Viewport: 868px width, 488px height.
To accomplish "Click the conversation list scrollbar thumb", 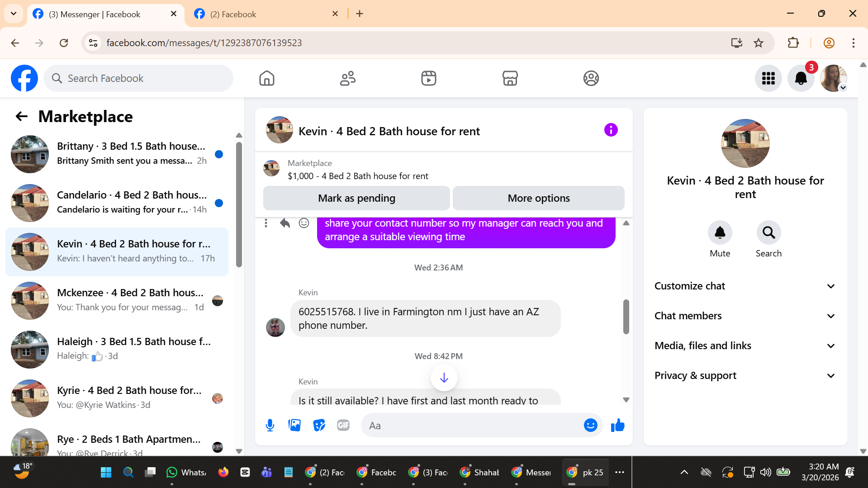I will pos(239,204).
